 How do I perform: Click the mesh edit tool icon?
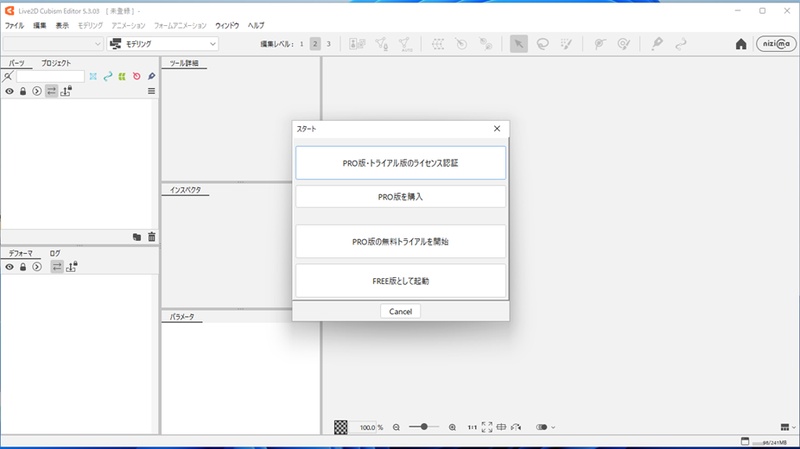tap(382, 44)
